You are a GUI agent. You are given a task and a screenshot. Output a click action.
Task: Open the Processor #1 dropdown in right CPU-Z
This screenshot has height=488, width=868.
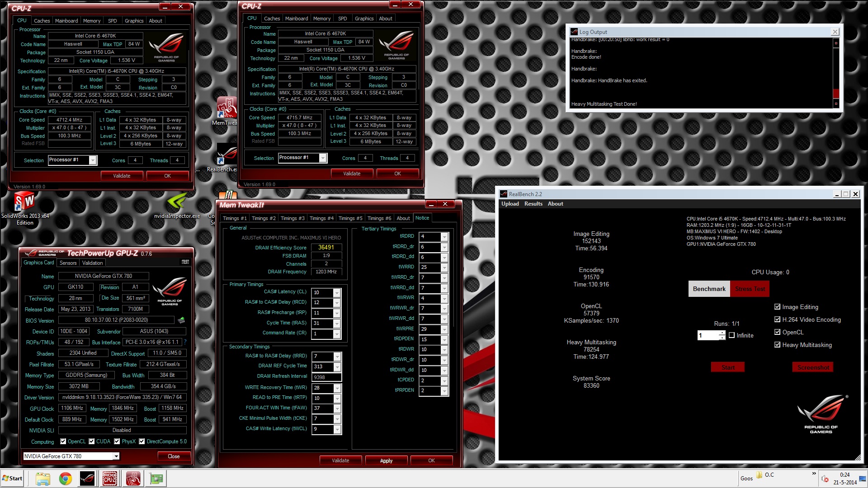pos(323,158)
